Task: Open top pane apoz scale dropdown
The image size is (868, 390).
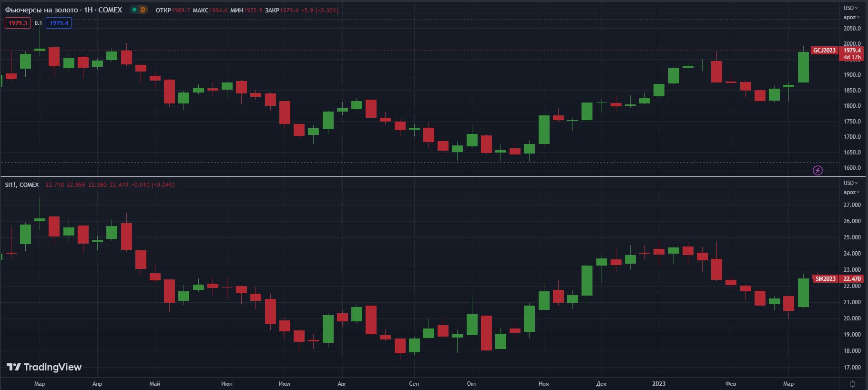Action: click(x=851, y=17)
